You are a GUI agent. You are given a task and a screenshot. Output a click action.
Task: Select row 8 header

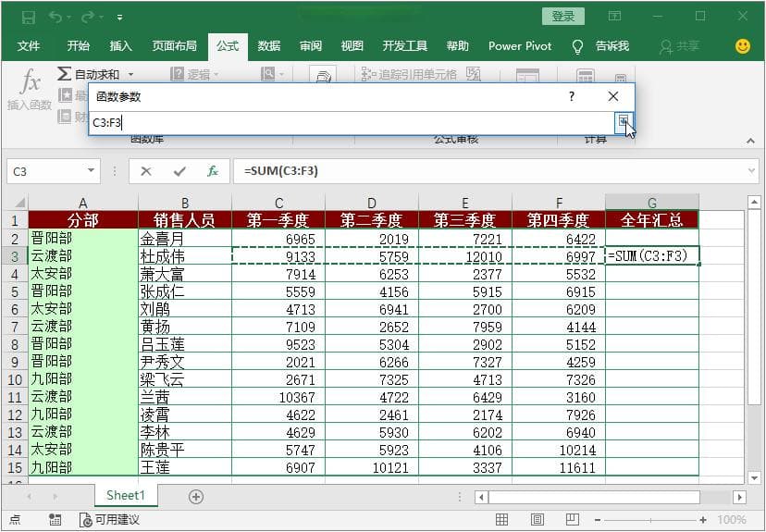15,344
